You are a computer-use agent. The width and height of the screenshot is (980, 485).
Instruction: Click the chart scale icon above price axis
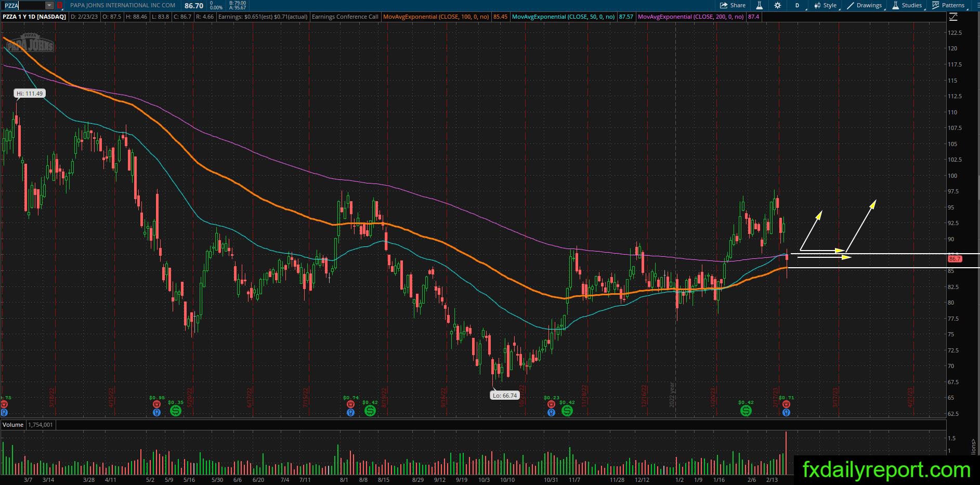click(x=953, y=17)
